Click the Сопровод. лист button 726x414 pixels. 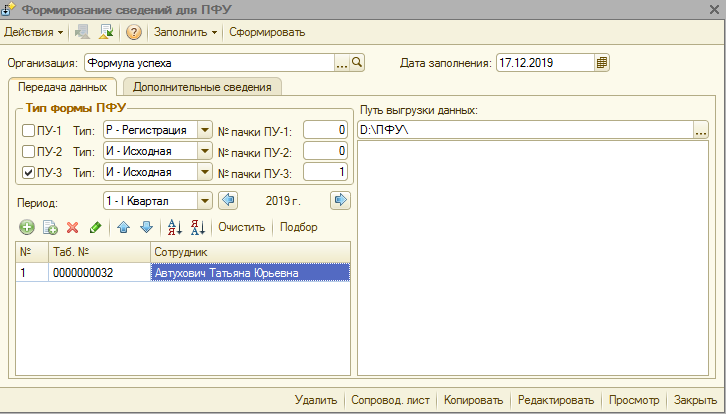(390, 400)
